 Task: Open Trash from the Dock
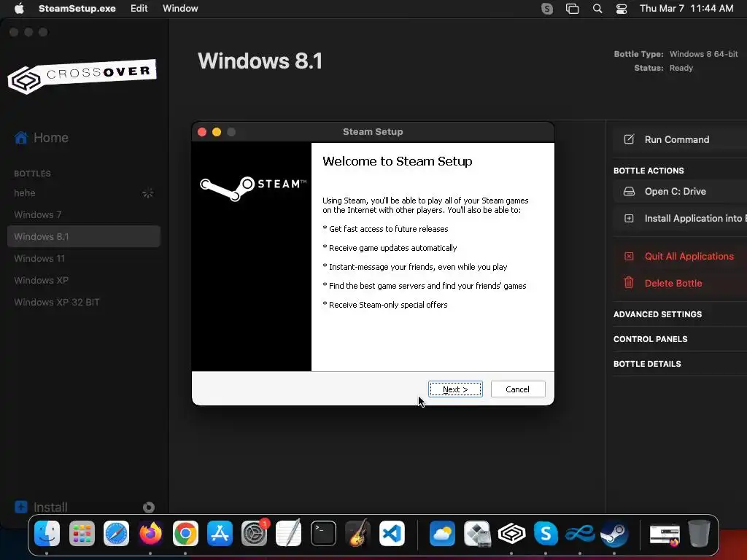(699, 533)
